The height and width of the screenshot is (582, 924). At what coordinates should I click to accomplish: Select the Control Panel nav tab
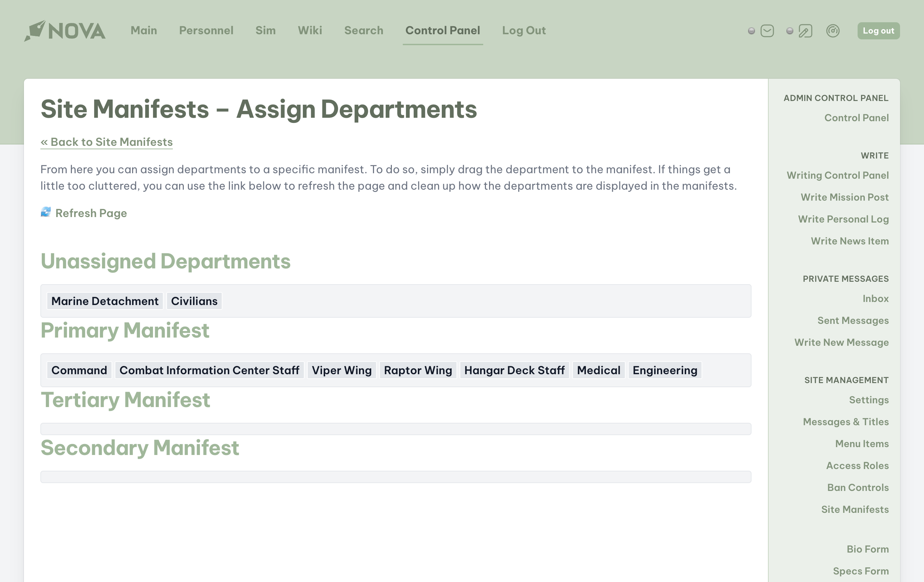(442, 30)
